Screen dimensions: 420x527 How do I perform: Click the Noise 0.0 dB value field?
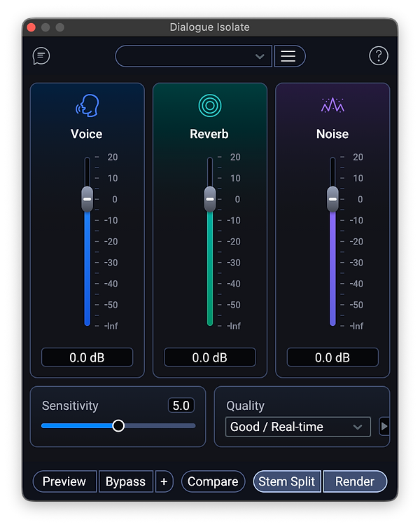(332, 357)
